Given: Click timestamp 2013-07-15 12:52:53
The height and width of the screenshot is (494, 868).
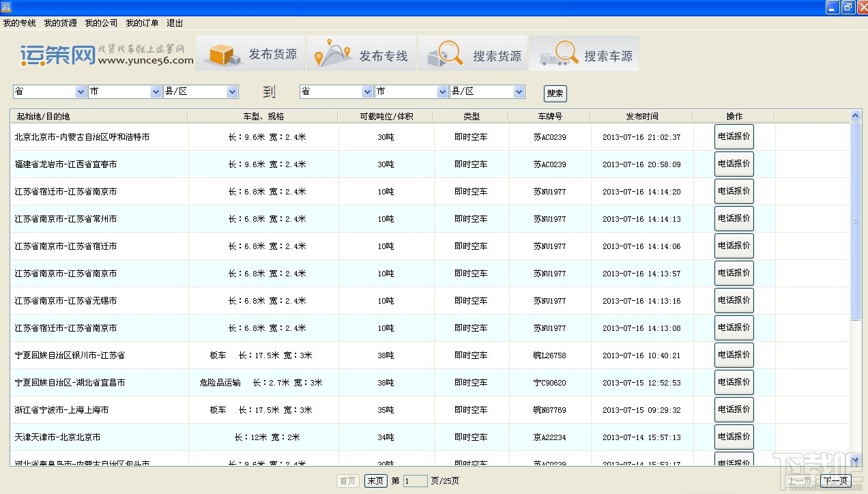Looking at the screenshot, I should coord(641,383).
